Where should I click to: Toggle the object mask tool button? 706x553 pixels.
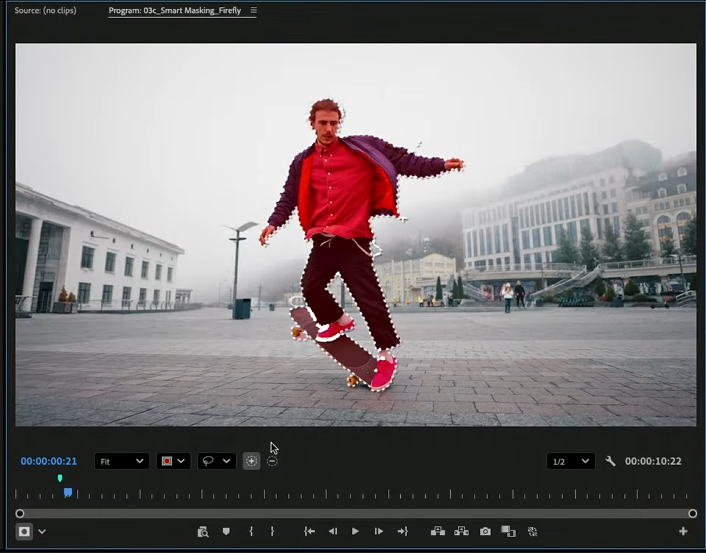click(x=24, y=532)
